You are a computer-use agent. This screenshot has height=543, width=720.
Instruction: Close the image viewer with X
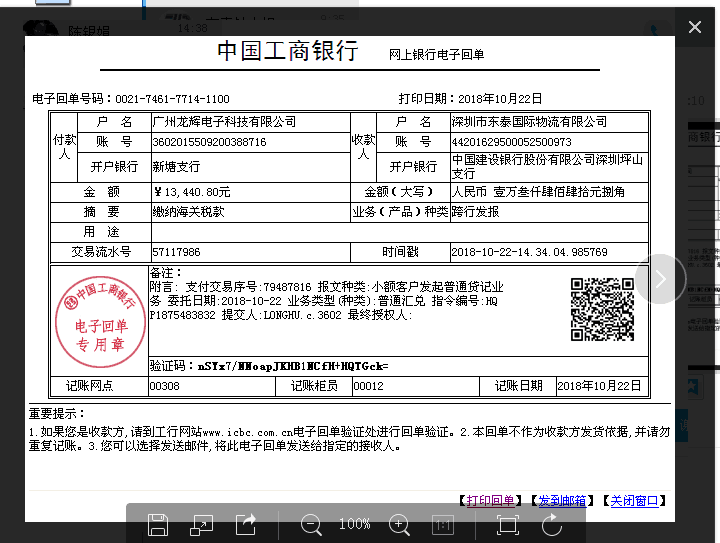coord(695,27)
